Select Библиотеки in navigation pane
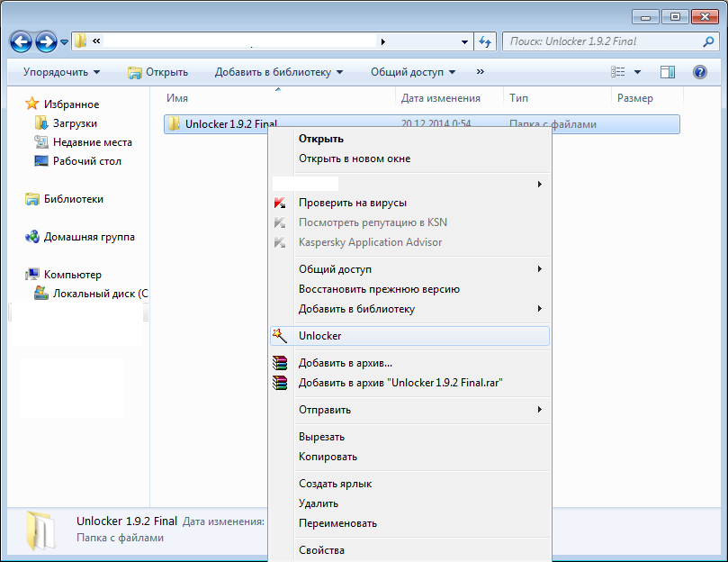The image size is (728, 562). tap(74, 199)
